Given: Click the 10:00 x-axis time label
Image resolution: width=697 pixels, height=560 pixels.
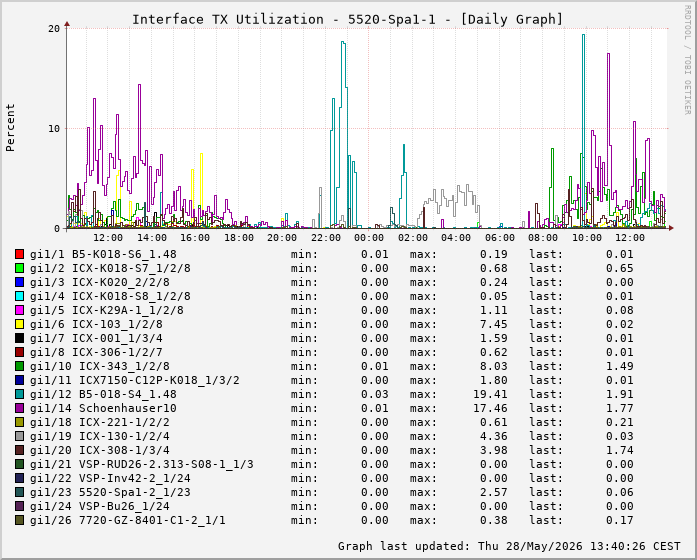Looking at the screenshot, I should click(x=587, y=238).
